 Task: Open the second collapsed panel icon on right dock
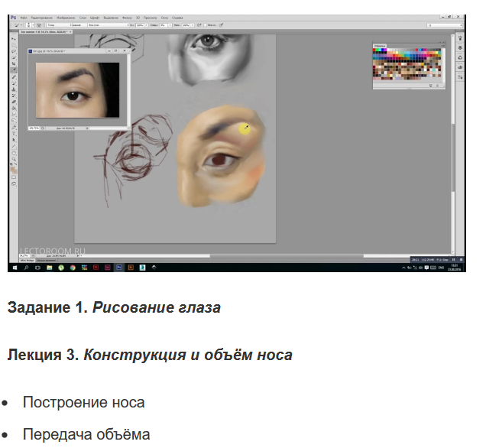click(460, 47)
